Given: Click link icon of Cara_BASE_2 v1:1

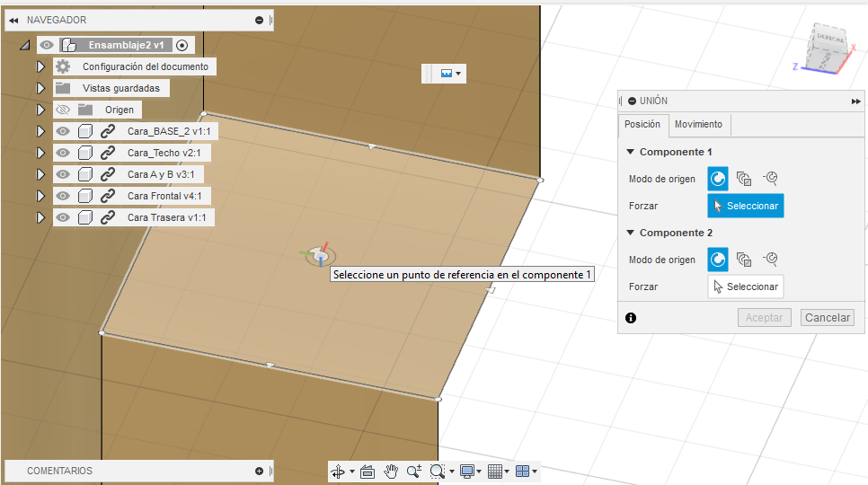Looking at the screenshot, I should point(108,131).
